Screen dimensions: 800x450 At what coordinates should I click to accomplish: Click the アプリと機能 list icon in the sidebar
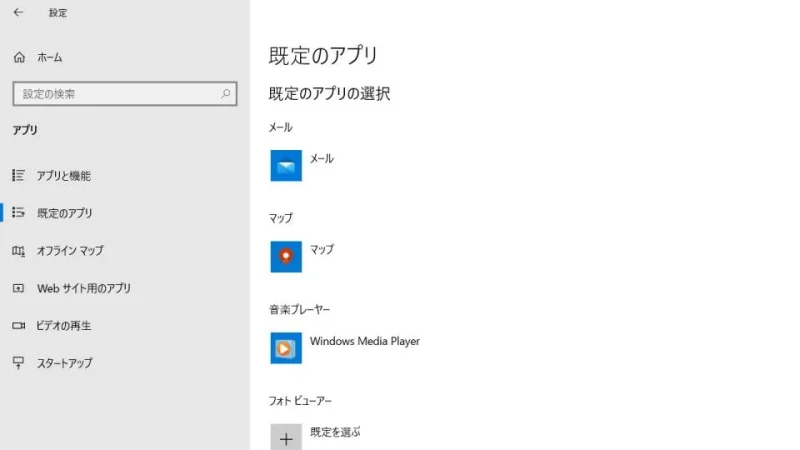coord(18,176)
